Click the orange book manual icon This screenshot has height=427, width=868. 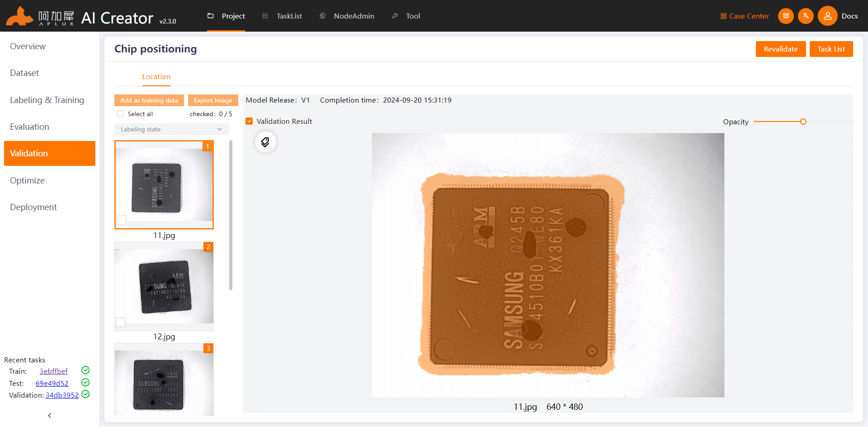coord(786,16)
